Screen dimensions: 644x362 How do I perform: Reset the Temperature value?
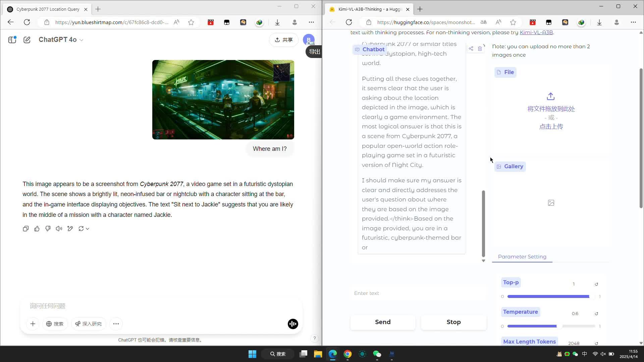[596, 314]
